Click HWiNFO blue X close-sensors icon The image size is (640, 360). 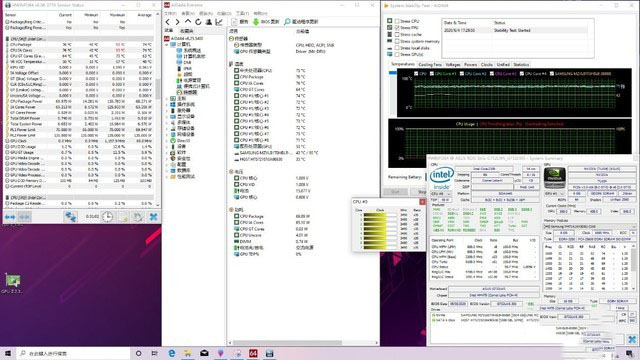click(x=153, y=217)
